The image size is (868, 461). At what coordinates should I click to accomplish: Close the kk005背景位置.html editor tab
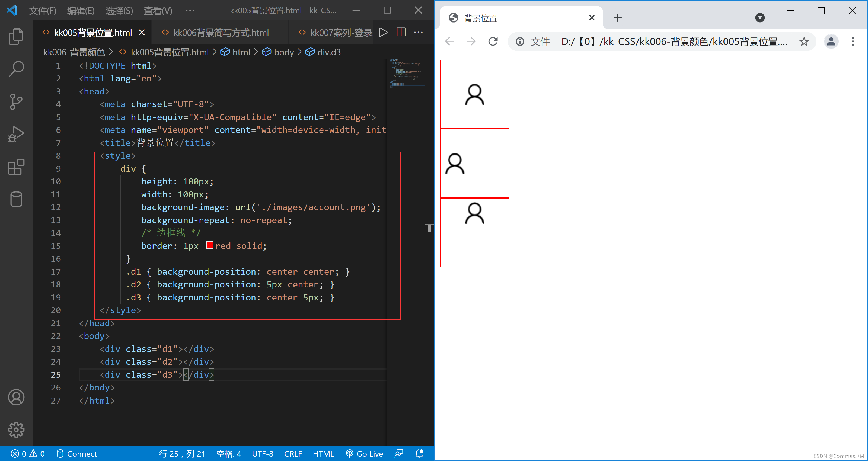(142, 32)
